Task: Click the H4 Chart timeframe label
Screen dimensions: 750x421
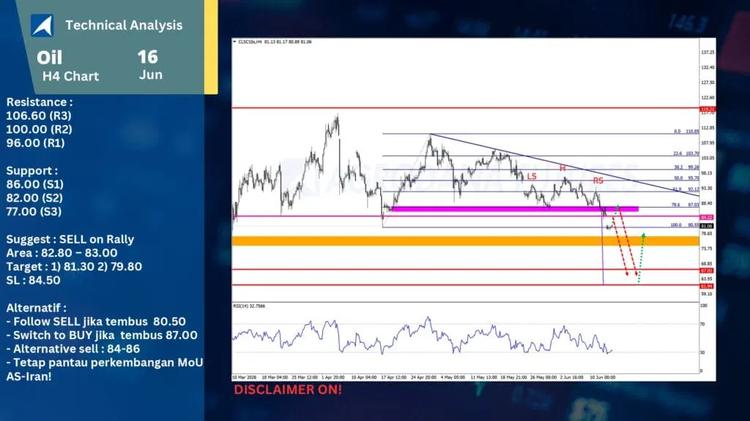Action: [x=70, y=77]
